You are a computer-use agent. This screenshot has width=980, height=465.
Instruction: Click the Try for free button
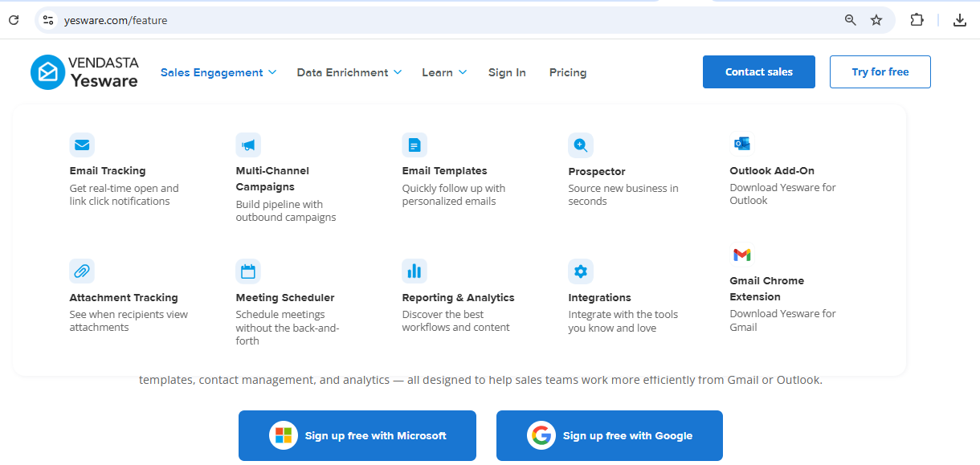880,71
